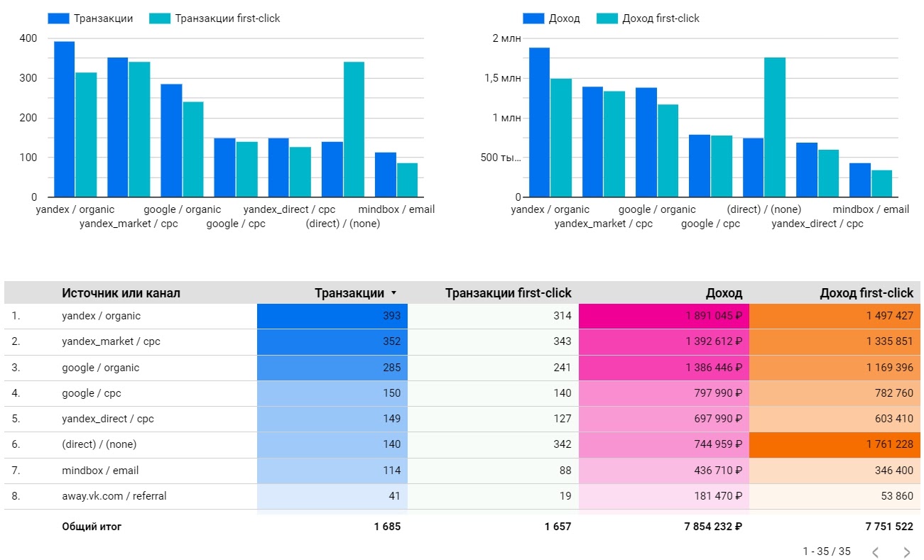Sort table by Доход column header
924x560 pixels.
[724, 293]
